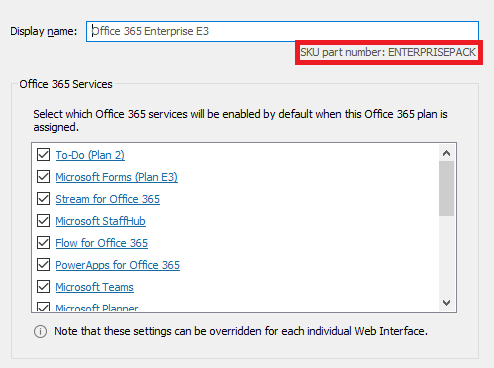
Task: Click the Display name input field
Action: point(282,31)
